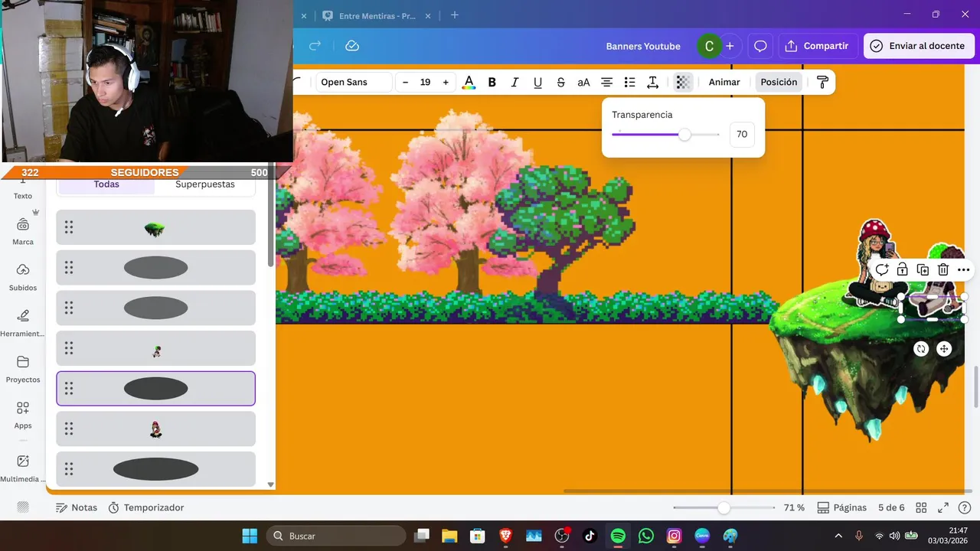The height and width of the screenshot is (551, 980).
Task: Open the comments speech bubble icon
Action: click(760, 46)
